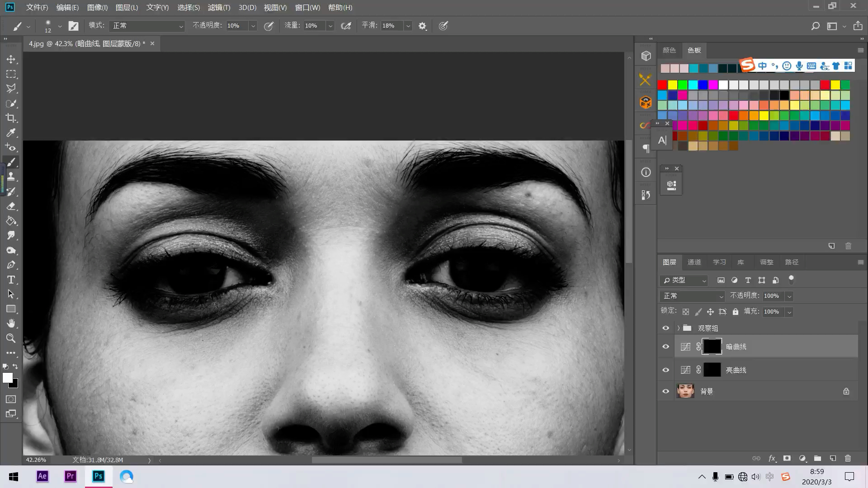868x488 pixels.
Task: Expand the 观察组 layer group
Action: (x=678, y=328)
